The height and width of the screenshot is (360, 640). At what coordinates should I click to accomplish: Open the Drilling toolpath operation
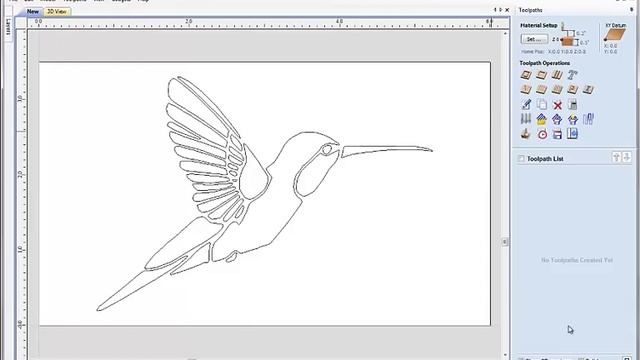click(557, 75)
